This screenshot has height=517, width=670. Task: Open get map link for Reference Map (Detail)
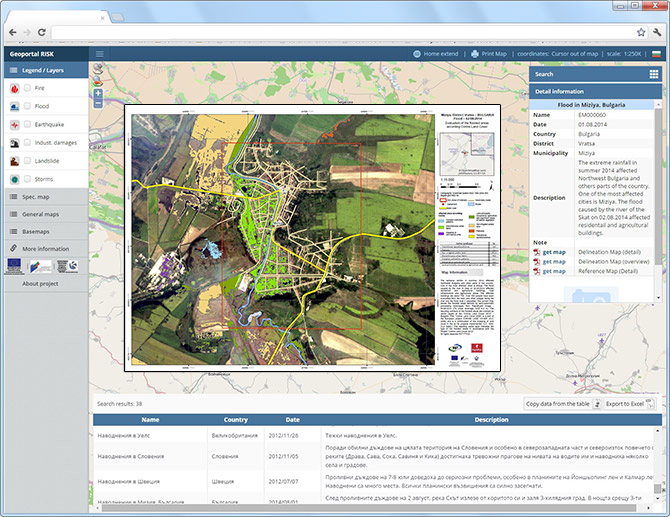click(554, 271)
